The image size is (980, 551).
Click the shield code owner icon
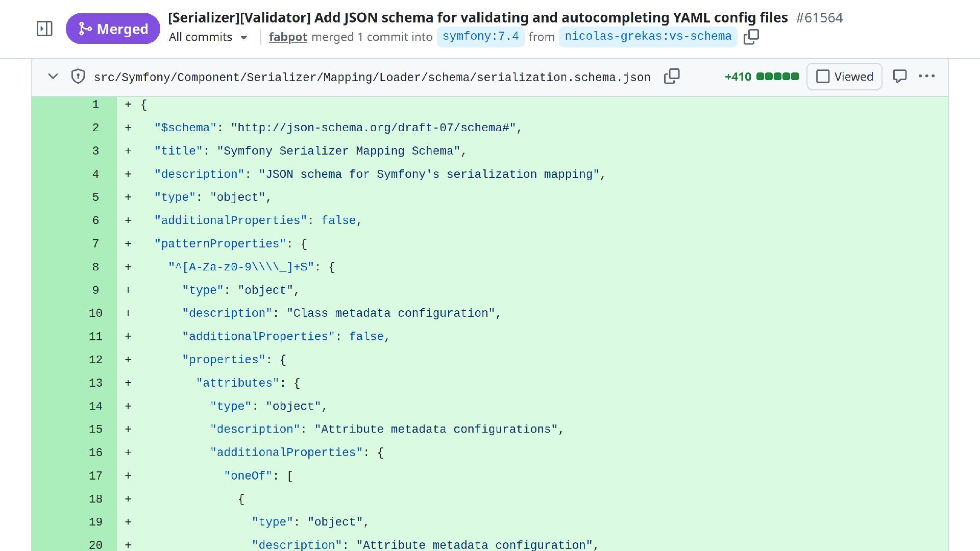(x=78, y=77)
